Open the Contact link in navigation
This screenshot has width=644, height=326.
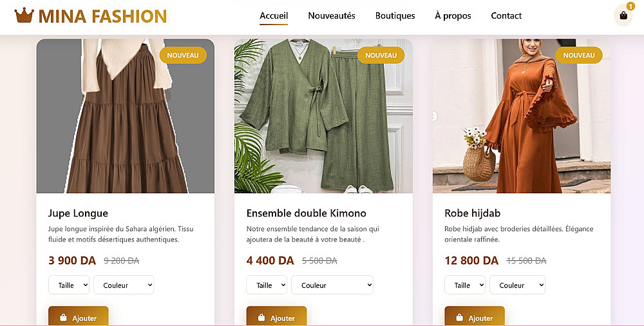(x=506, y=15)
